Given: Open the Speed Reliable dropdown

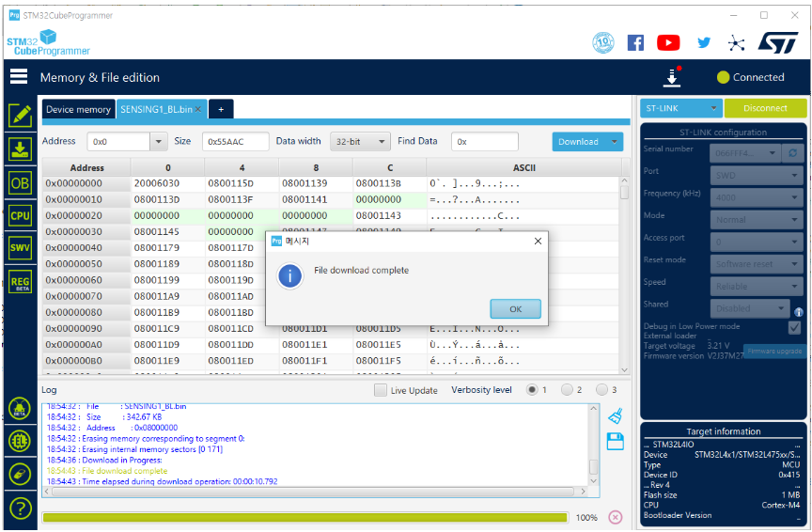Looking at the screenshot, I should click(757, 287).
